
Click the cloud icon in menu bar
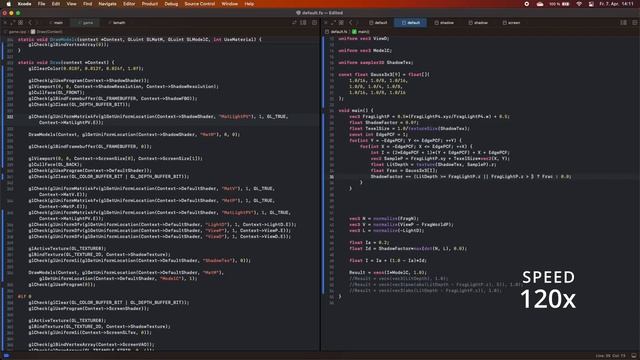tap(540, 4)
